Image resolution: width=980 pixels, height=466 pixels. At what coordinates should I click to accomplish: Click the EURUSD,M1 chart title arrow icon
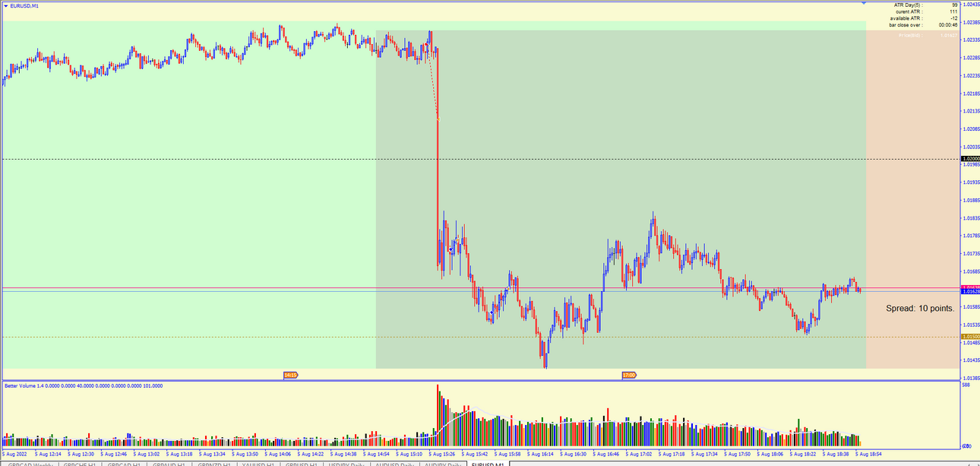pyautogui.click(x=5, y=5)
